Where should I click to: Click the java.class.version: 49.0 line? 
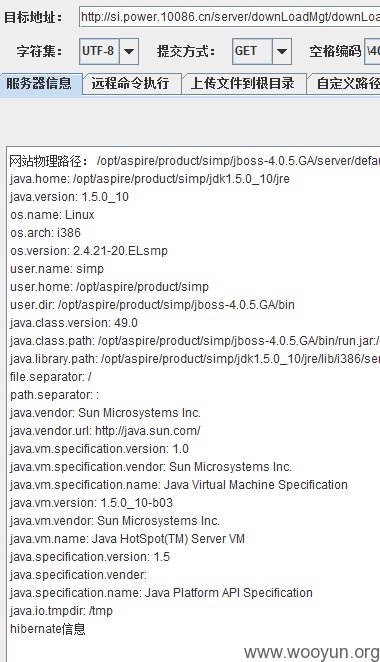[74, 323]
